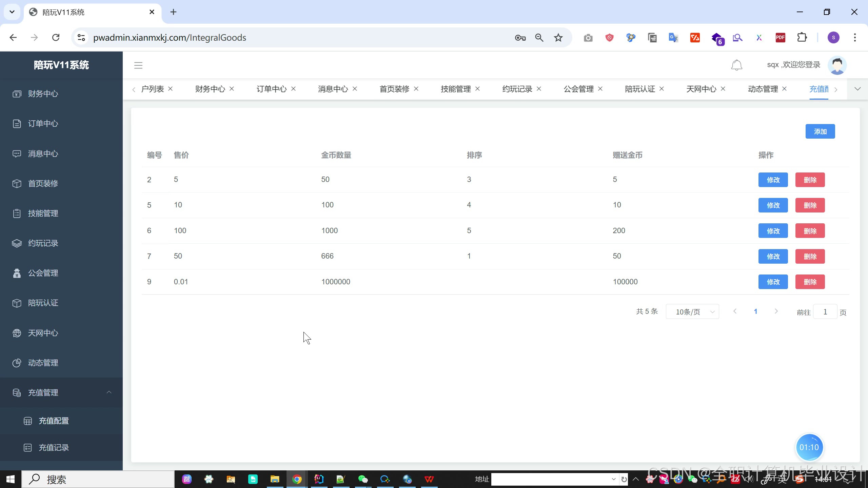Bookmark this page with the star icon
This screenshot has height=488, width=868.
tap(558, 38)
